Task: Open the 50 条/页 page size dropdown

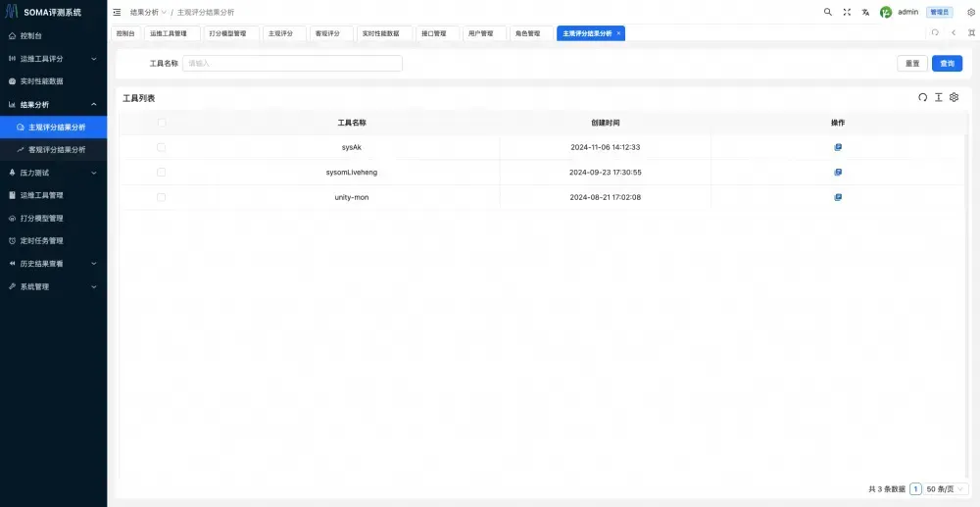Action: [945, 489]
